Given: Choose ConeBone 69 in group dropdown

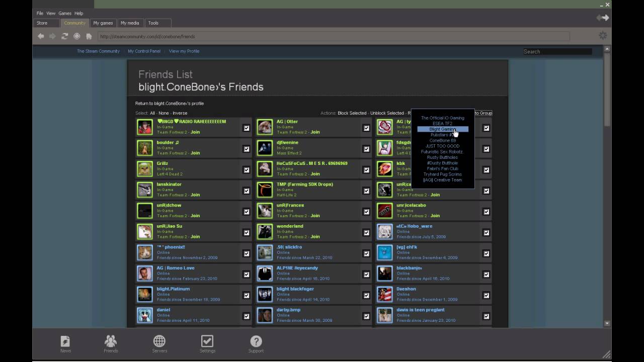Looking at the screenshot, I should pos(443,141).
